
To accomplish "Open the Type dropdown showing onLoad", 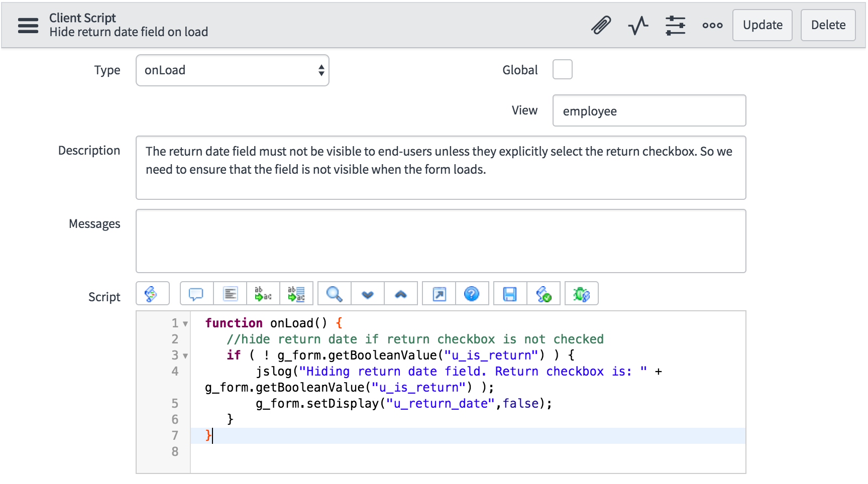I will [x=232, y=70].
